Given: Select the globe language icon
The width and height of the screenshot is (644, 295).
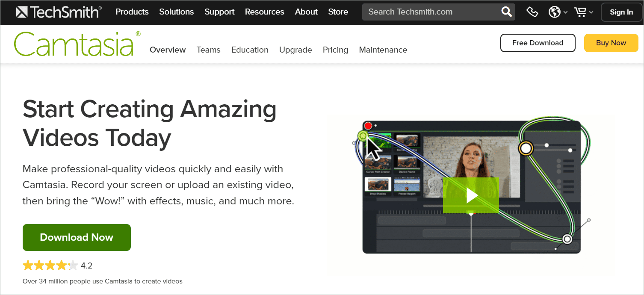Looking at the screenshot, I should [x=554, y=12].
